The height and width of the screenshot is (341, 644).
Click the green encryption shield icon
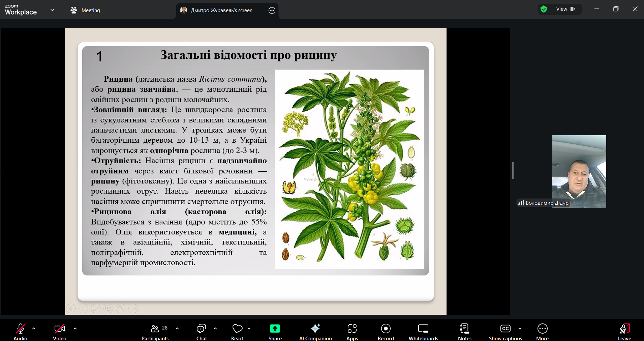pos(544,9)
